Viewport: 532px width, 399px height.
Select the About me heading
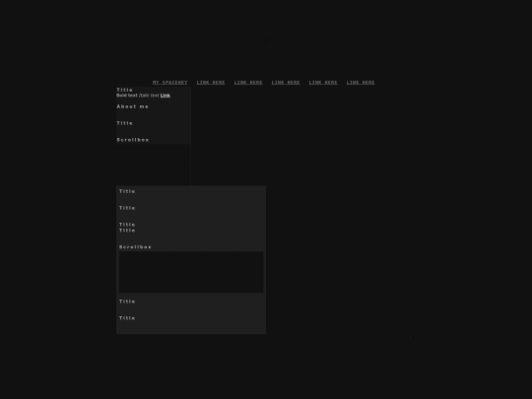tap(133, 106)
